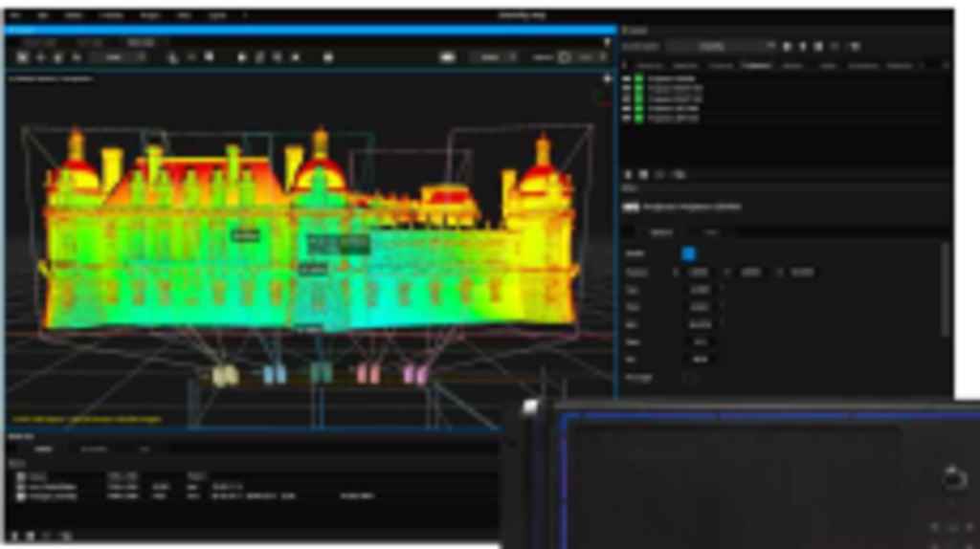Toggle the eye icon of the fourth projector list row
Viewport: 980px width, 549px height.
coord(626,109)
